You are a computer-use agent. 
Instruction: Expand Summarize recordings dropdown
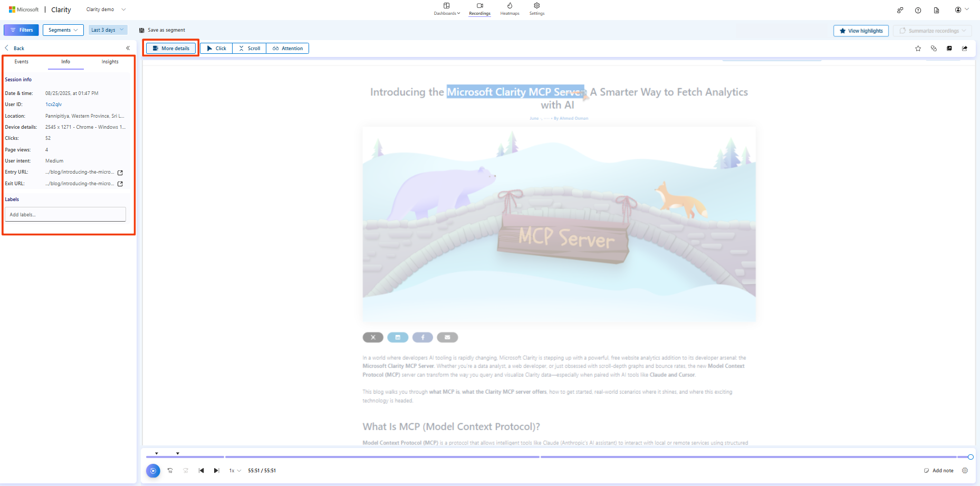(x=933, y=31)
